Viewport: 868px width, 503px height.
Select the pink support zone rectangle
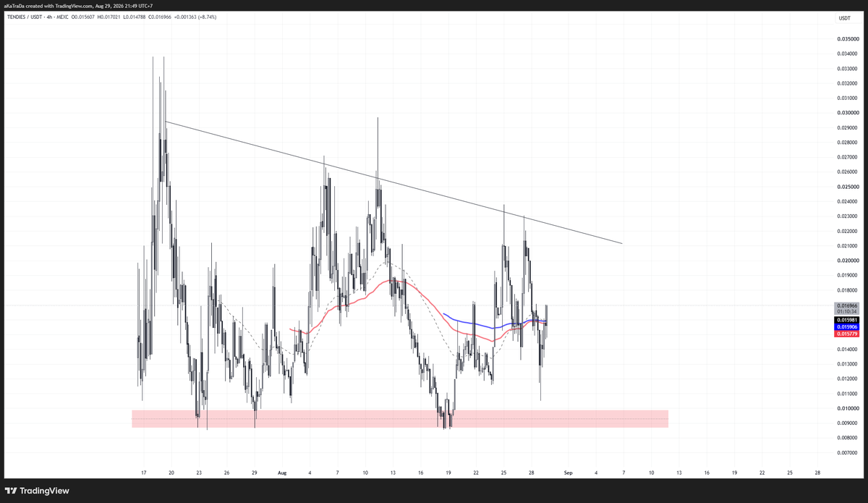point(399,419)
